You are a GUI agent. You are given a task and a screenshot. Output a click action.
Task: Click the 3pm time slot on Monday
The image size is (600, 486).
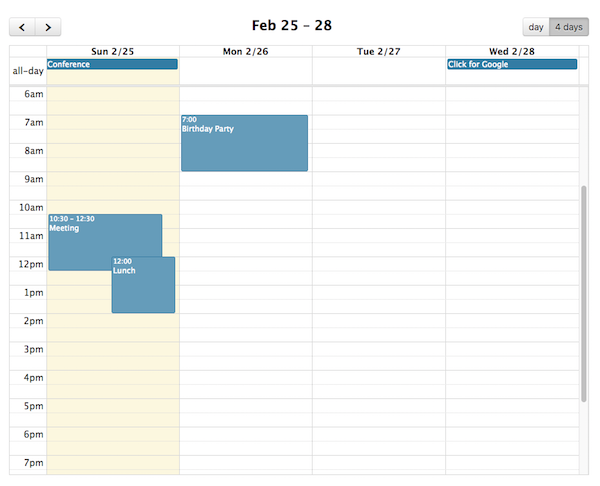click(246, 349)
